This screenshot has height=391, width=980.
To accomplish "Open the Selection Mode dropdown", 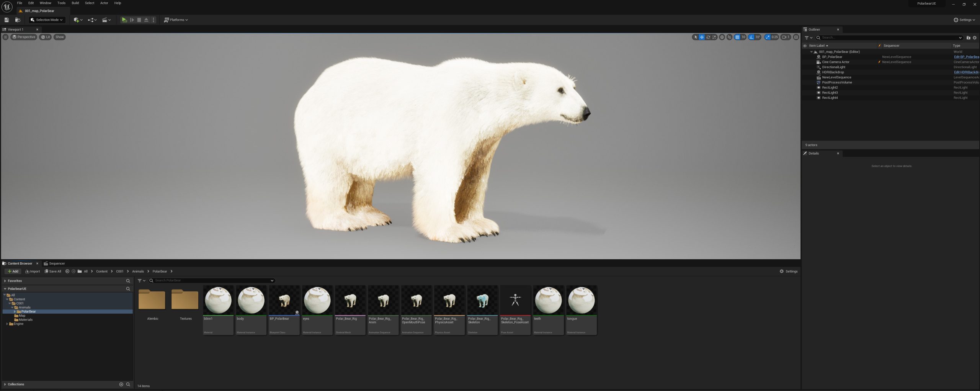I will [47, 20].
